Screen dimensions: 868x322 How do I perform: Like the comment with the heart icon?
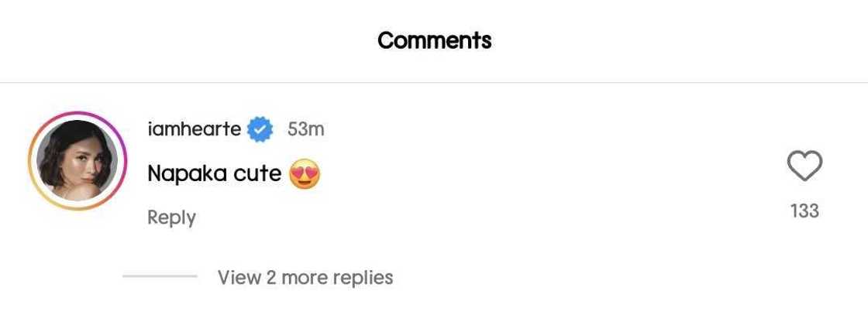point(804,166)
